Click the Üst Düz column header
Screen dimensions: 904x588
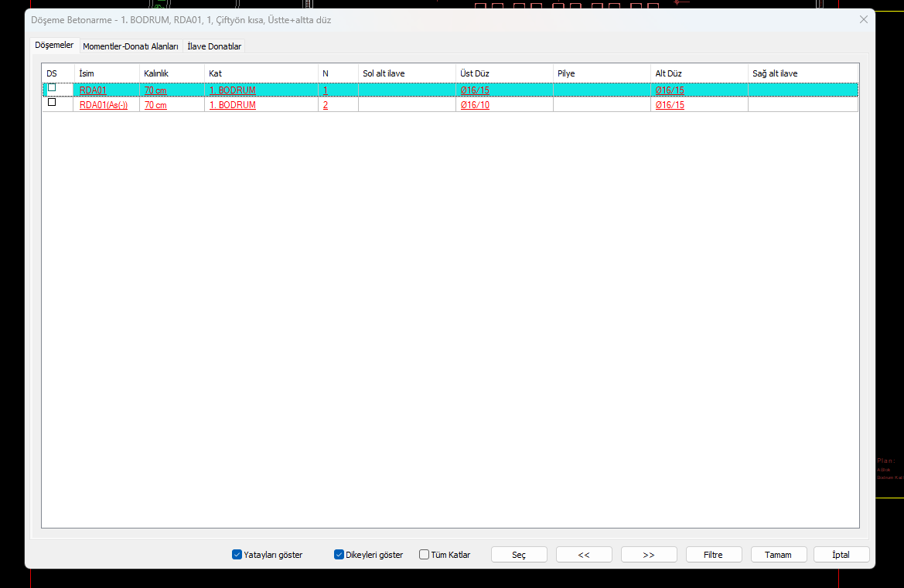[x=504, y=73]
